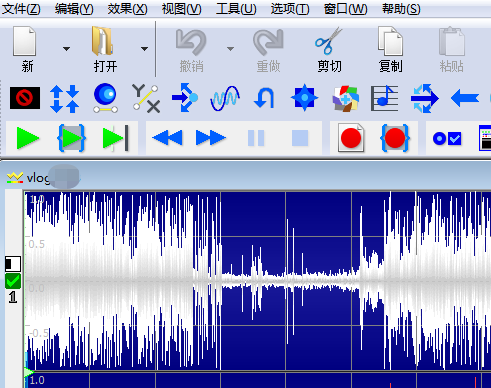This screenshot has width=491, height=388.
Task: Open the 选项(T) menu
Action: [290, 9]
